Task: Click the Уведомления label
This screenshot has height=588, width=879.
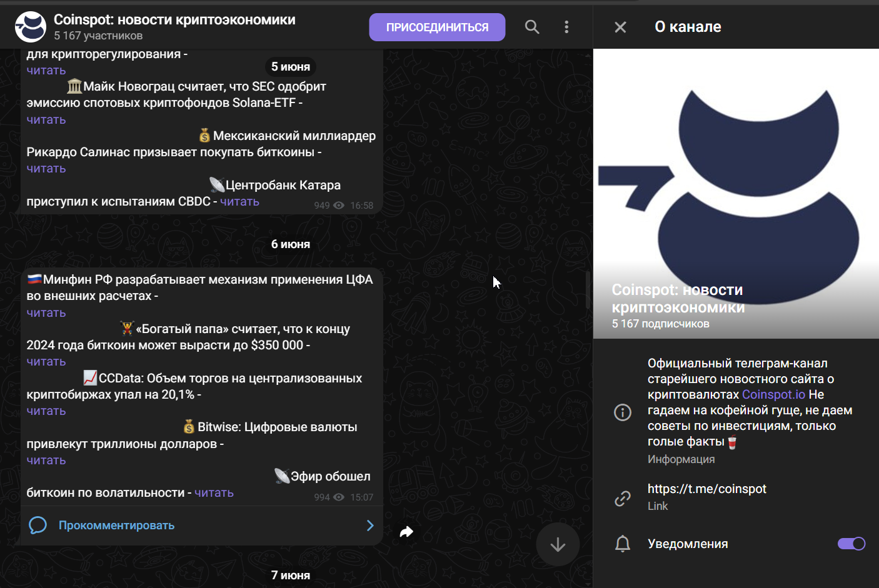Action: click(688, 544)
